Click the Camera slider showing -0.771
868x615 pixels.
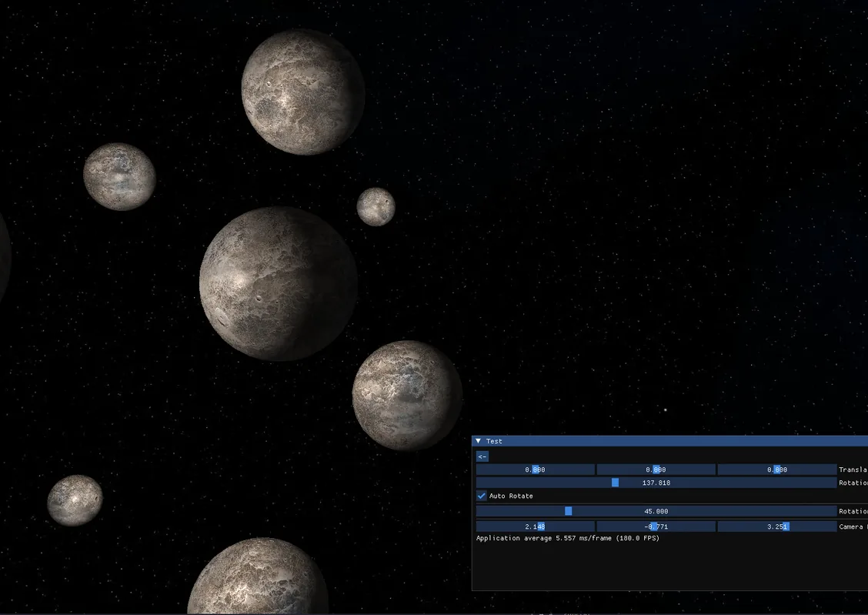pyautogui.click(x=656, y=526)
